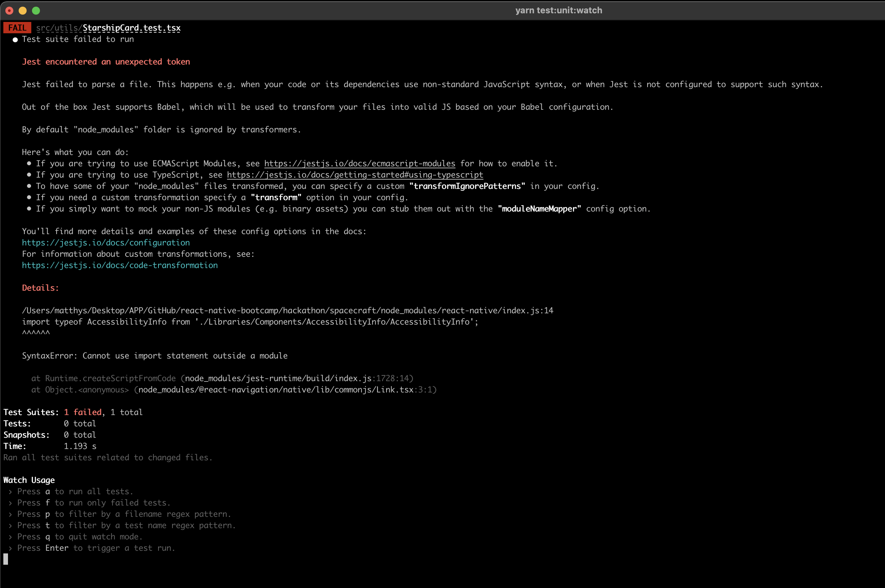Click the terminal cursor block
885x588 pixels.
[x=6, y=559]
